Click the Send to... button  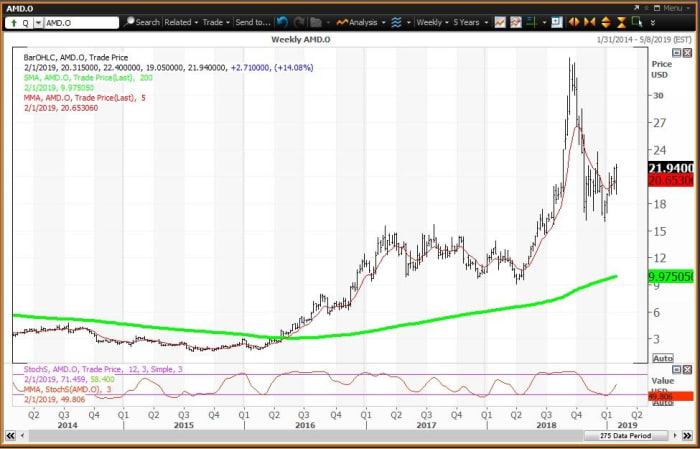253,21
